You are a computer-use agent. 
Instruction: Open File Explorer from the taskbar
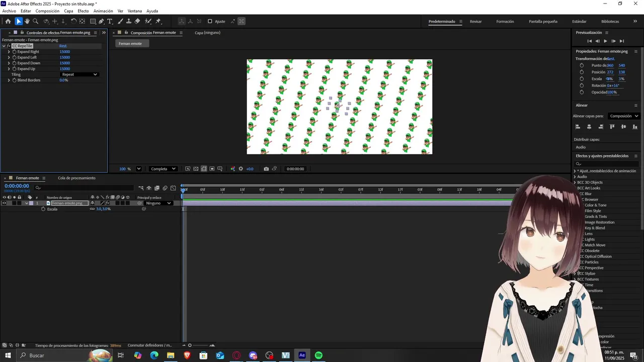[x=171, y=355]
